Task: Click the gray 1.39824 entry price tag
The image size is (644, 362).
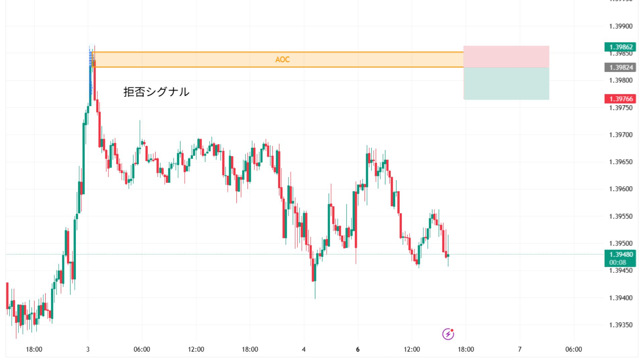Action: pyautogui.click(x=621, y=67)
